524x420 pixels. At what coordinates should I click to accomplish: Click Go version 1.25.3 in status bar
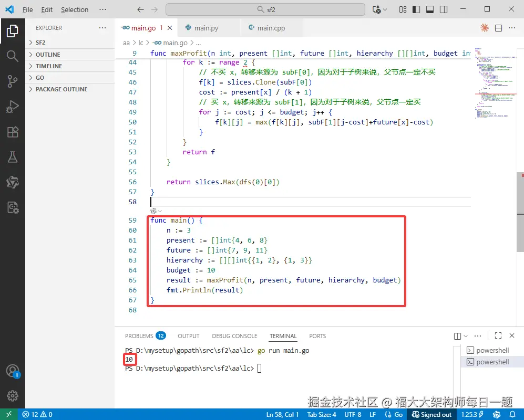click(472, 414)
